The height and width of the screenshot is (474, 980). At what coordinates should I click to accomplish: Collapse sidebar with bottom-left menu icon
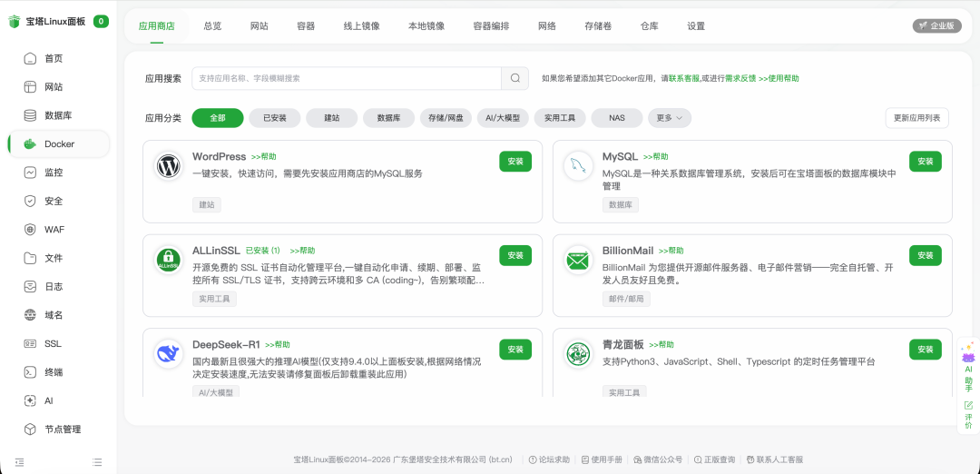click(19, 462)
